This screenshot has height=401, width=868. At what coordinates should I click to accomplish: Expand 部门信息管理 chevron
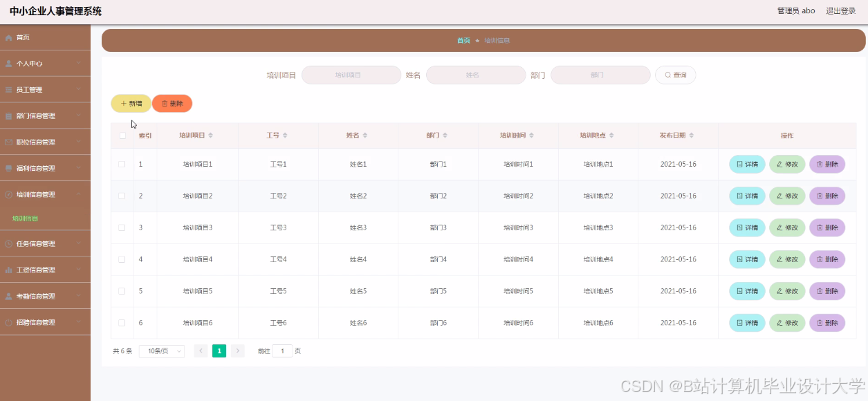pyautogui.click(x=79, y=115)
